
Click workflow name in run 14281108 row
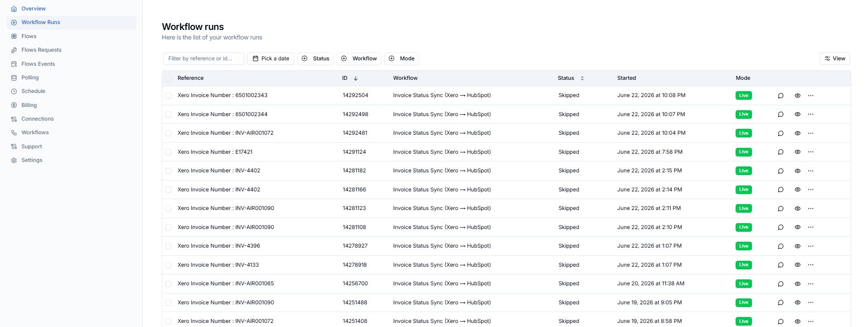pyautogui.click(x=442, y=227)
